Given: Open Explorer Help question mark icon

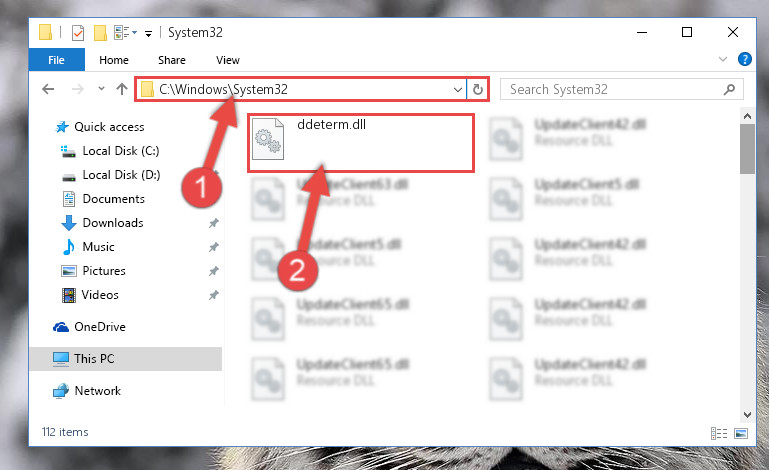Looking at the screenshot, I should (744, 59).
